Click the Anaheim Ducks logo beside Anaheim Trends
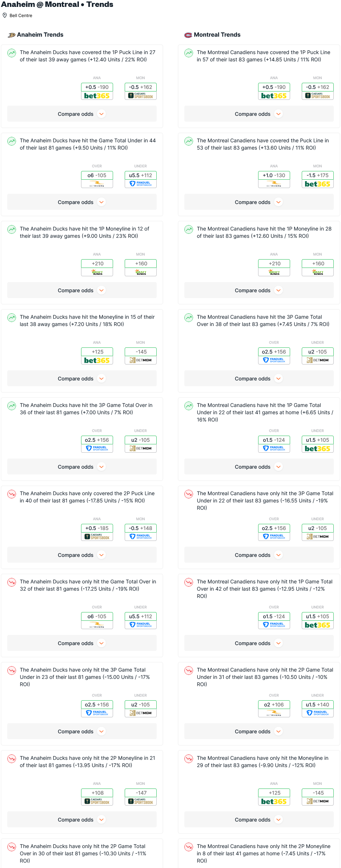This screenshot has height=868, width=341. (x=12, y=35)
